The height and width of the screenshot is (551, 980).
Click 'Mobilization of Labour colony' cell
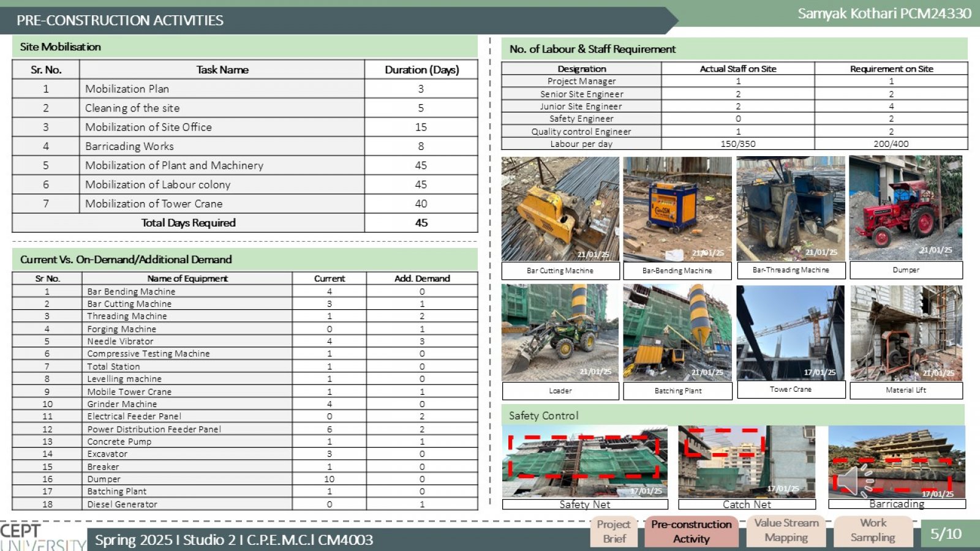[222, 184]
